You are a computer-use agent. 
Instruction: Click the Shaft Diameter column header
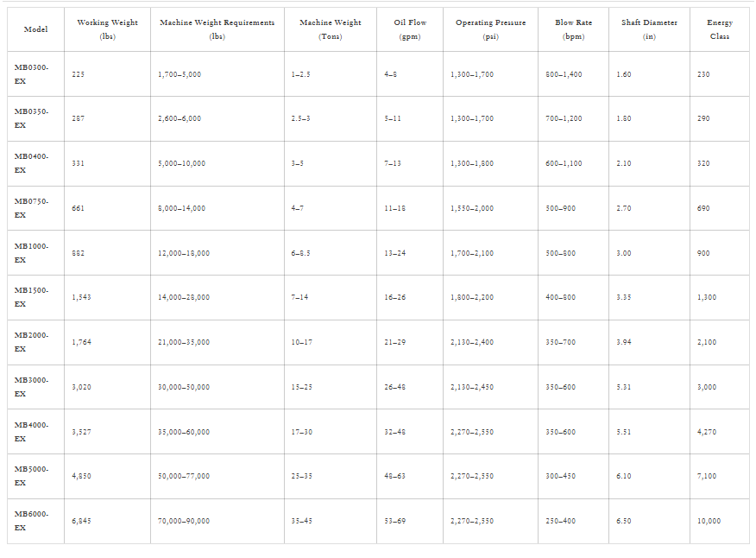649,29
